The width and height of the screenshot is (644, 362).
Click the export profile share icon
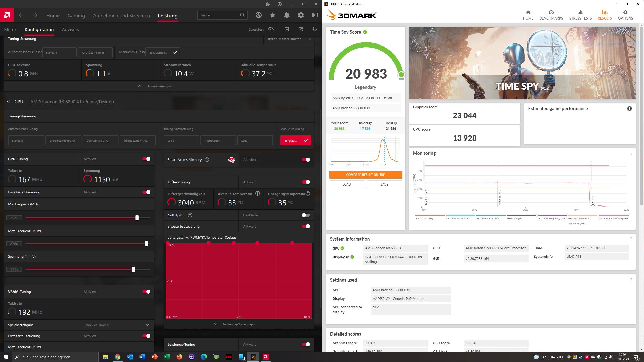click(301, 29)
